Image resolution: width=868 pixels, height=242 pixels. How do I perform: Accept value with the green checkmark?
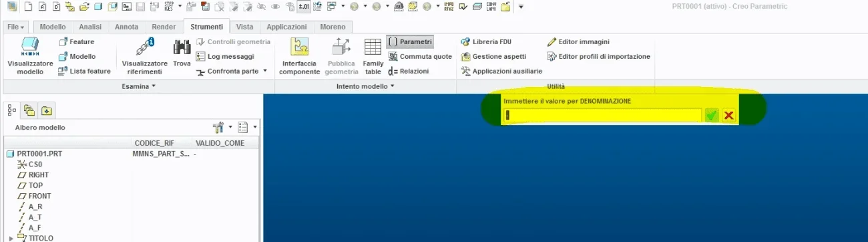click(712, 116)
